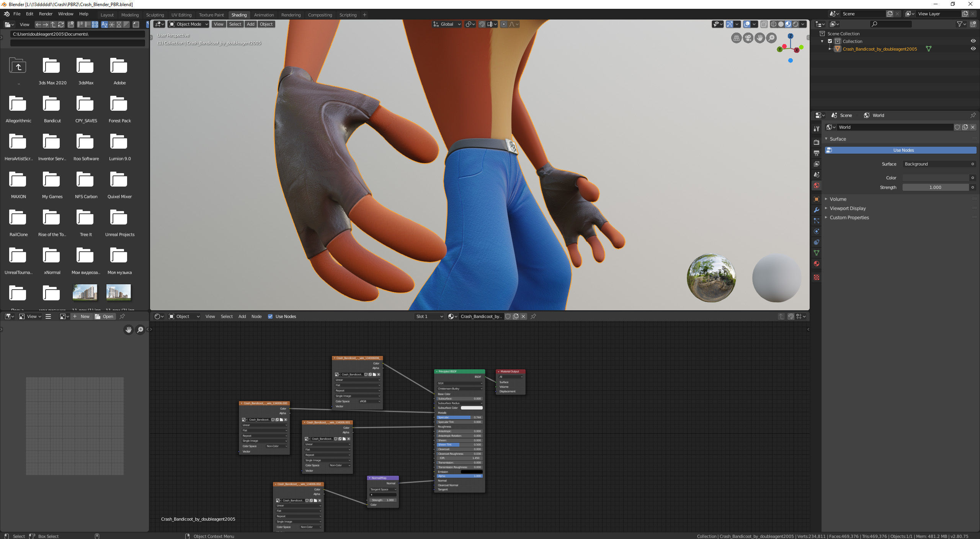Uncheck the Collection exclude checkbox

(x=830, y=41)
